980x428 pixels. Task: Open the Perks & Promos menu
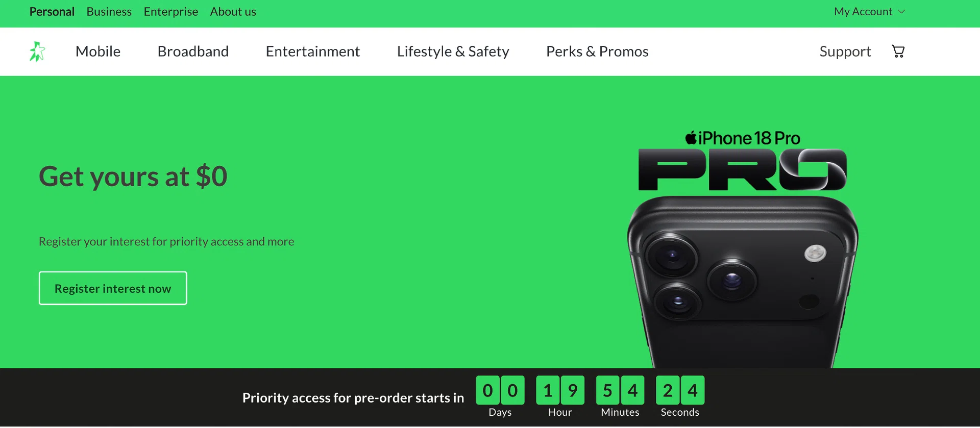point(597,52)
